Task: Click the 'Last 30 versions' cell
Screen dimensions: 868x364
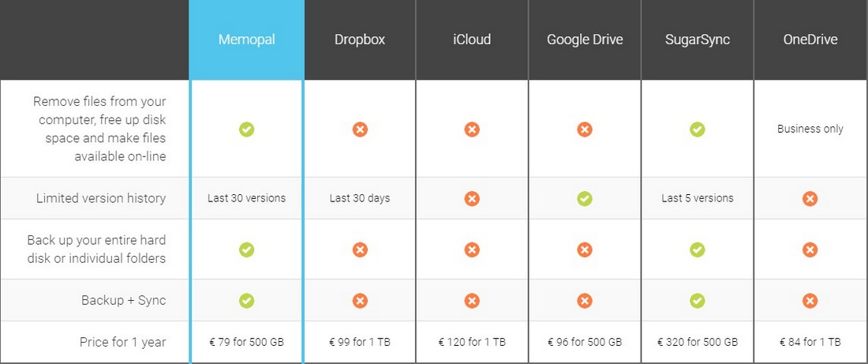Action: [247, 198]
